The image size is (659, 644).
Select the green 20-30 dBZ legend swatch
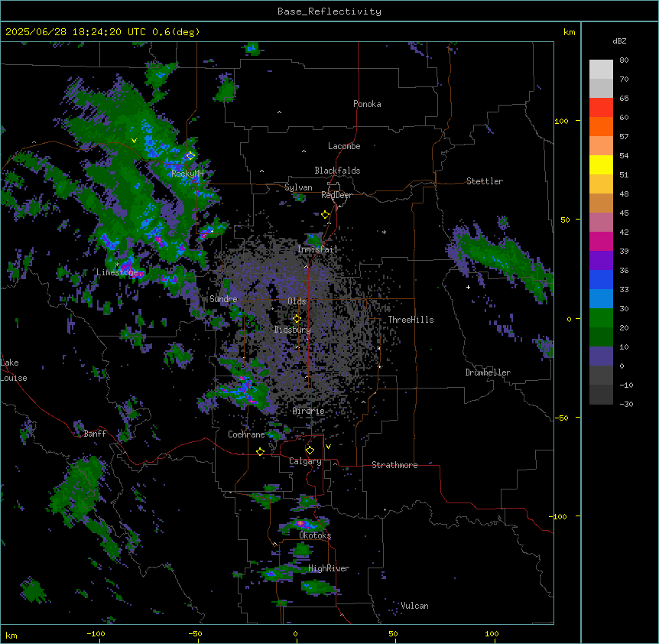click(x=601, y=318)
